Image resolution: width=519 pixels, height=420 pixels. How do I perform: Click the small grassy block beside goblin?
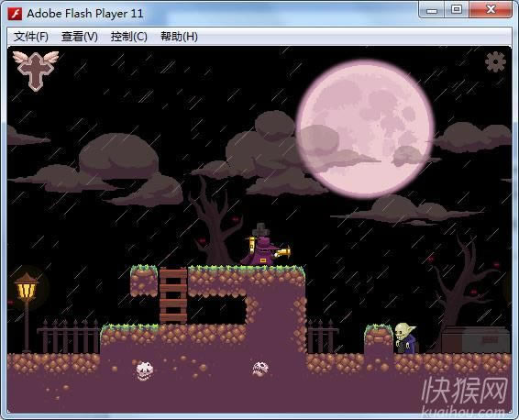[379, 339]
